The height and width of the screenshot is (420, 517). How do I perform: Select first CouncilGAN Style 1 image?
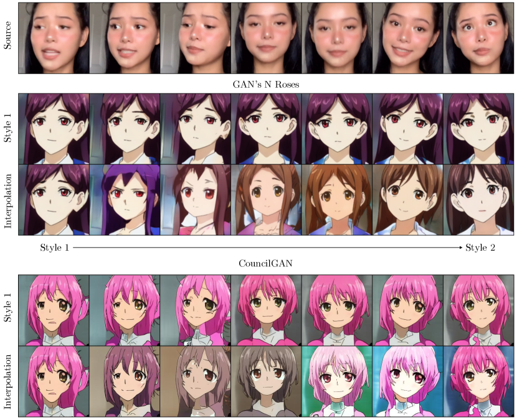[54, 310]
